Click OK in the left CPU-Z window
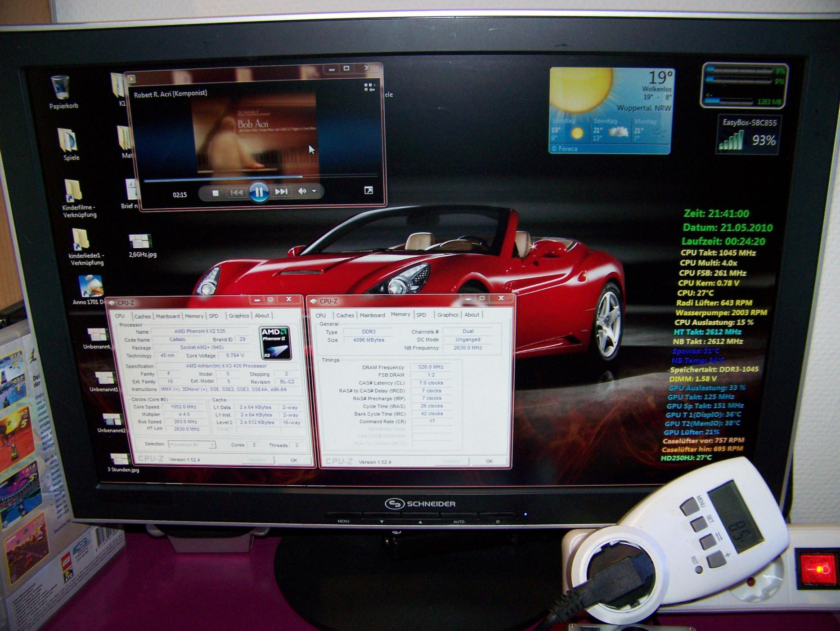Image resolution: width=840 pixels, height=631 pixels. [294, 460]
